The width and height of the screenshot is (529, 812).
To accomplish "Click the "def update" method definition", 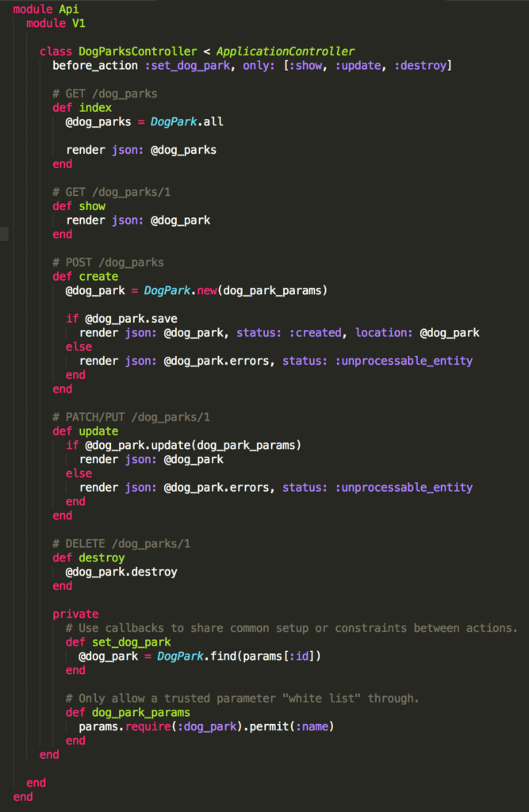I will [x=86, y=431].
